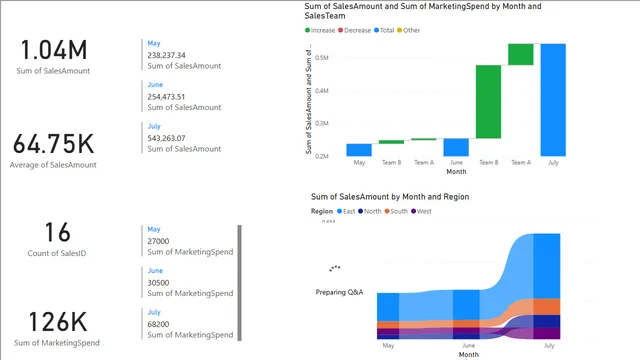Select the July total bar in waterfall chart

point(553,100)
